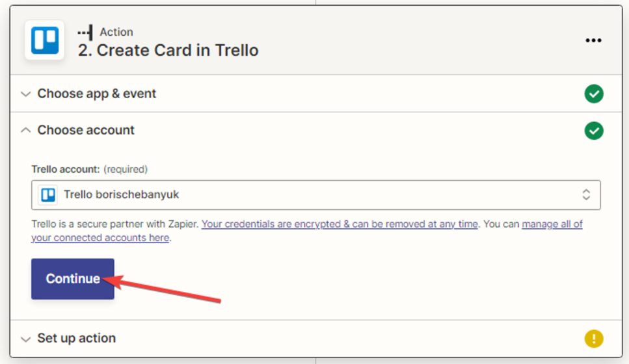Open the three-dots step options menu
This screenshot has height=364, width=629.
(593, 40)
